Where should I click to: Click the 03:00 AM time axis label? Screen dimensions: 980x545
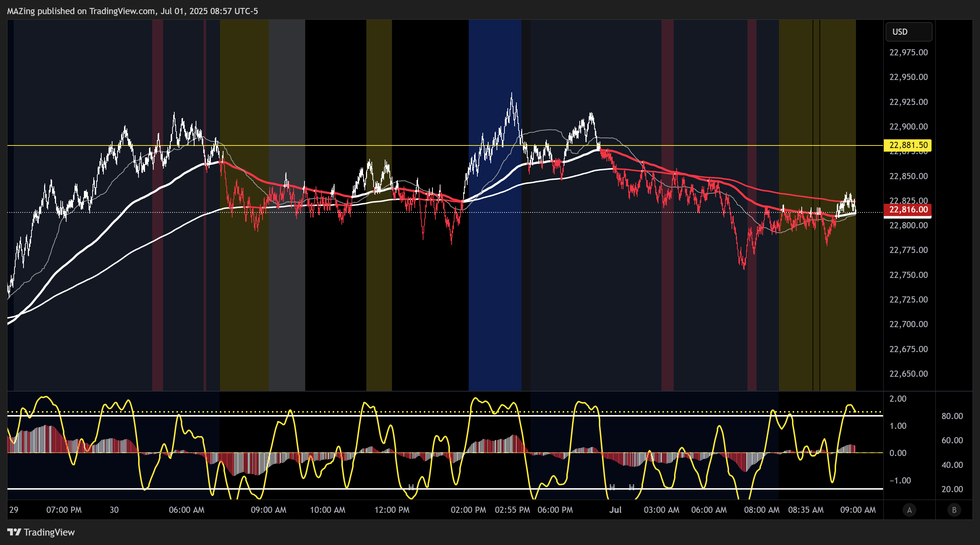[661, 510]
